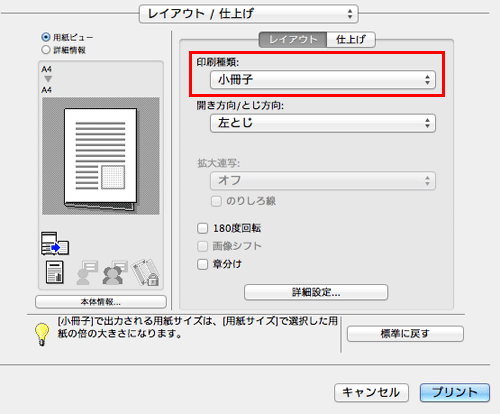Click the document page icon below preview
Image resolution: width=500 pixels, height=414 pixels.
tap(55, 272)
